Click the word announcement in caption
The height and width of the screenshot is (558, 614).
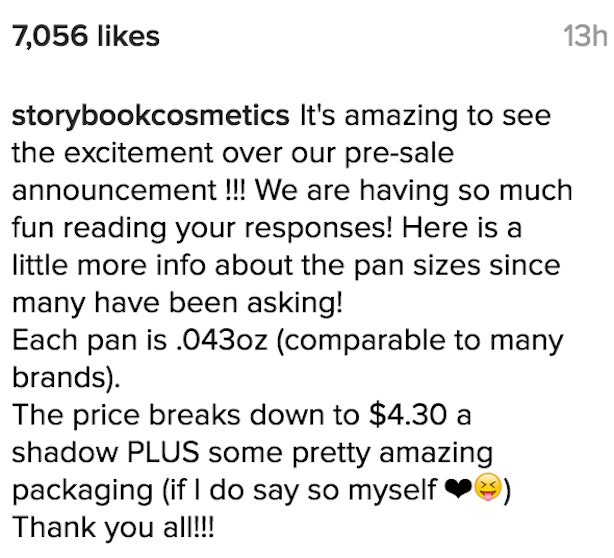coord(114,191)
